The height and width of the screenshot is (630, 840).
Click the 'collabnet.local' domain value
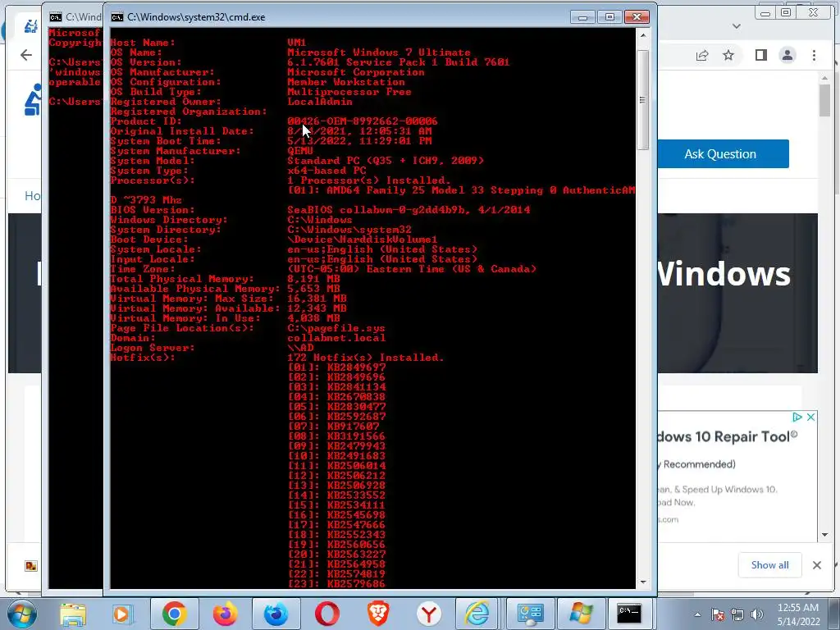(x=336, y=338)
